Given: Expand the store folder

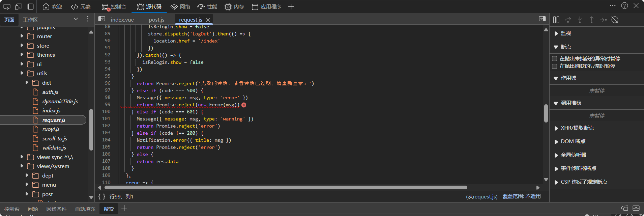Looking at the screenshot, I should point(22,46).
